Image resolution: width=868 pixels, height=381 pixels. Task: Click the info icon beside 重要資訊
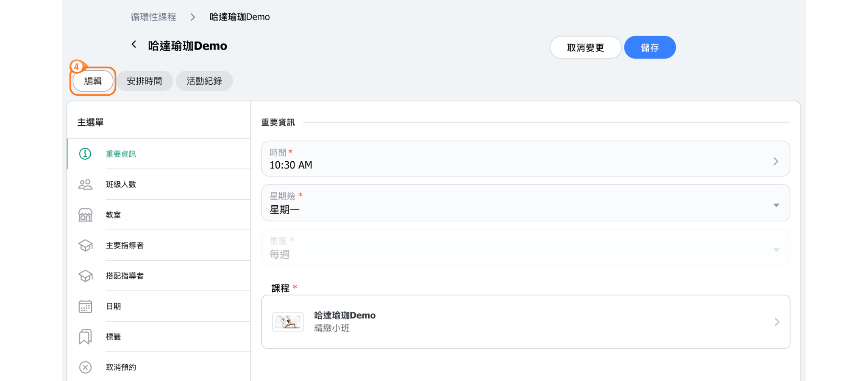pos(85,154)
